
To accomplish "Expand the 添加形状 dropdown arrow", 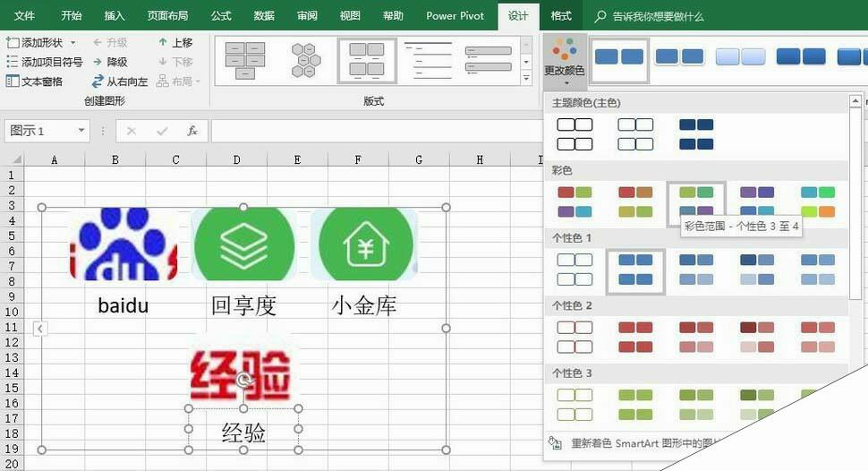I will point(73,43).
